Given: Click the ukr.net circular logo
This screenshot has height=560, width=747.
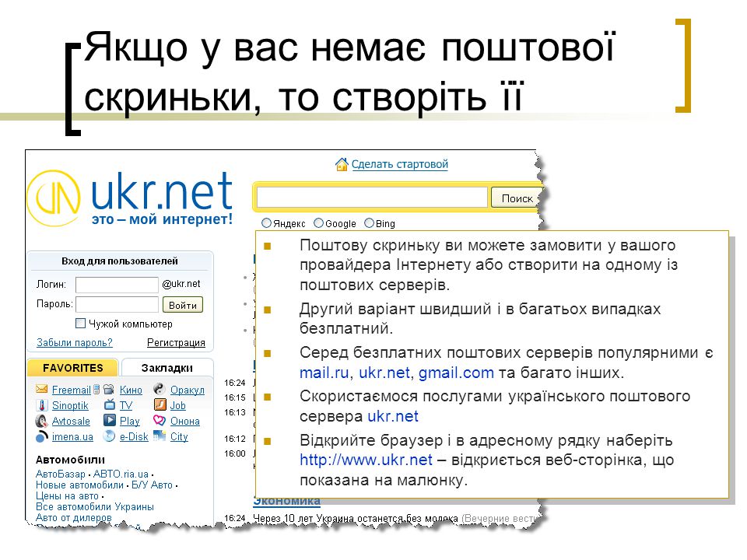Looking at the screenshot, I should pos(54,198).
